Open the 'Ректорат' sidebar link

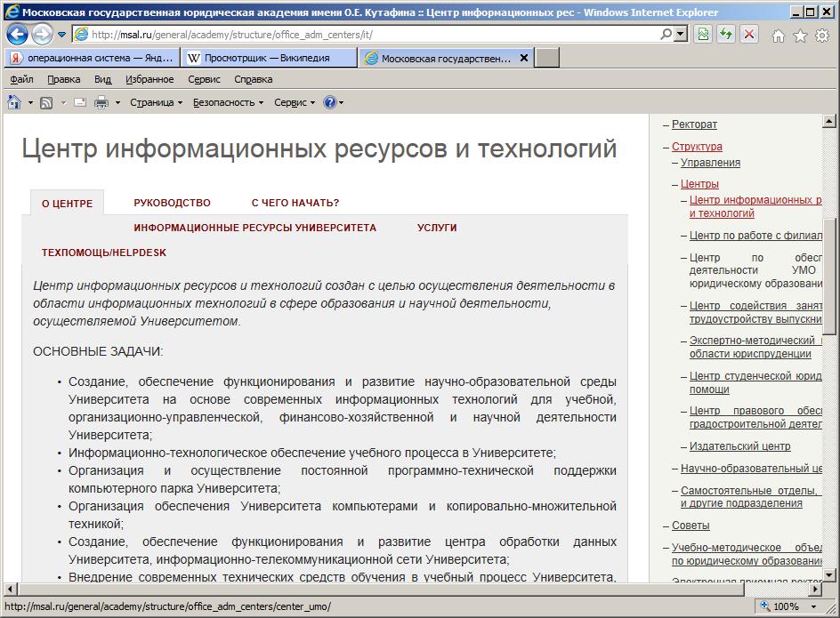click(x=694, y=124)
